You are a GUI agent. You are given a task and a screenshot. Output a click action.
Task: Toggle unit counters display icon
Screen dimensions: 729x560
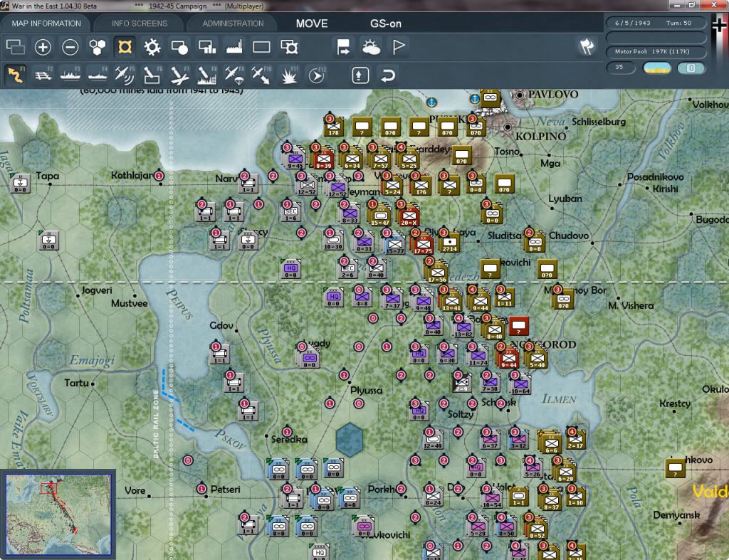tap(16, 47)
